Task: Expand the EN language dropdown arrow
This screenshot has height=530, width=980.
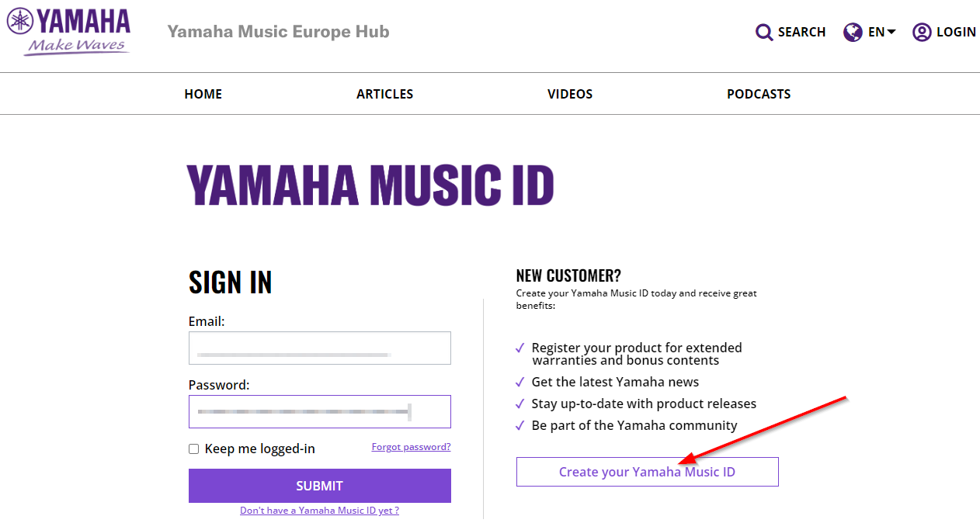Action: pos(891,32)
